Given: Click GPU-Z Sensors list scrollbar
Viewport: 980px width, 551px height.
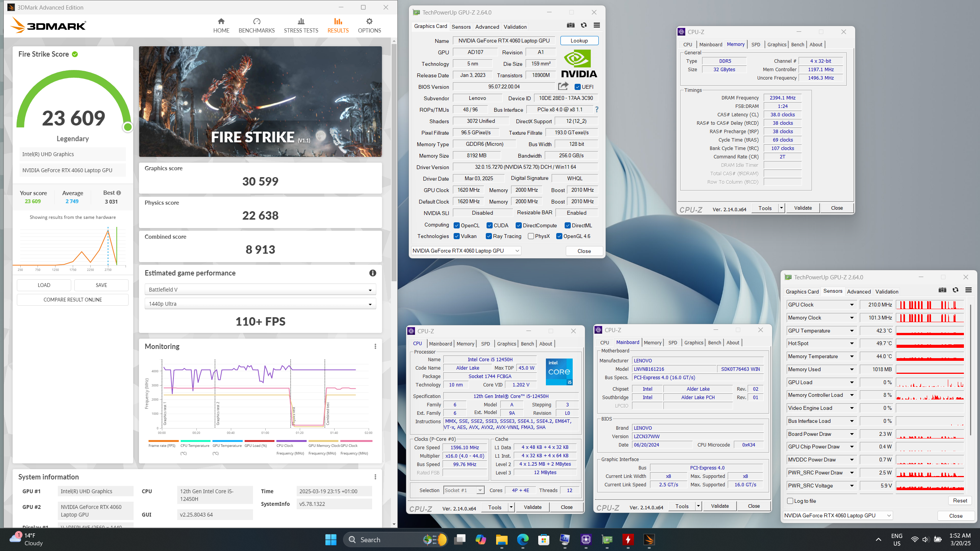Looking at the screenshot, I should tap(971, 369).
